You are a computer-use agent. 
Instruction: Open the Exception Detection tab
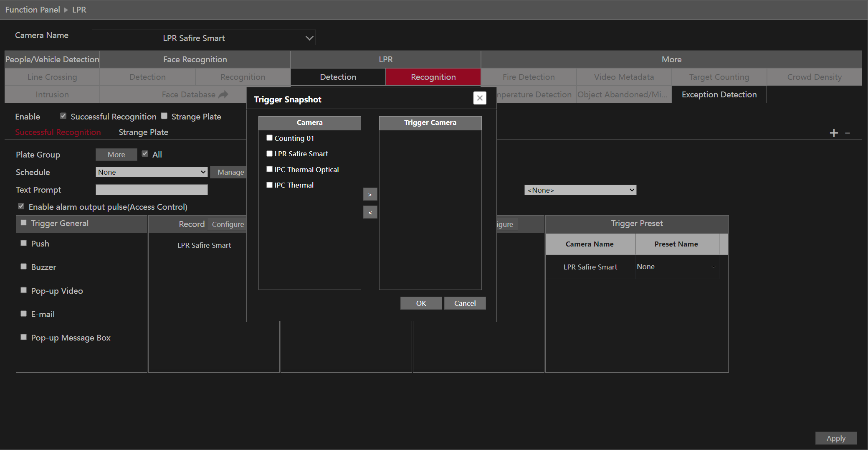(719, 95)
